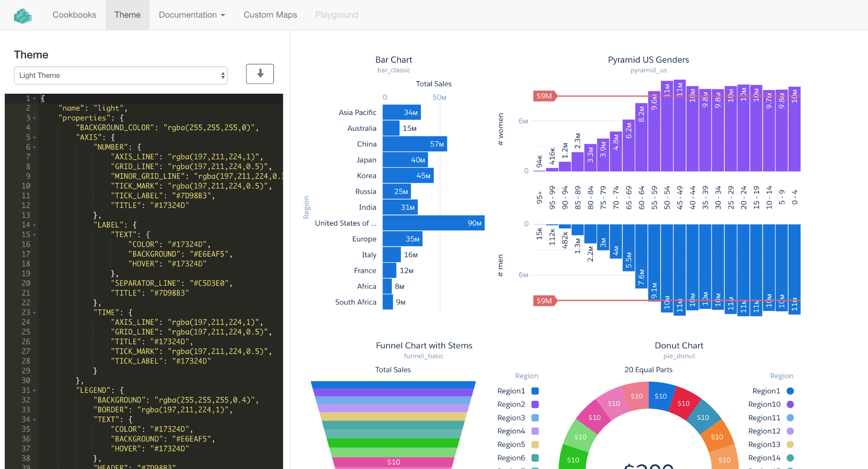The image size is (868, 469).
Task: Click the teal cube logo icon
Action: [23, 15]
